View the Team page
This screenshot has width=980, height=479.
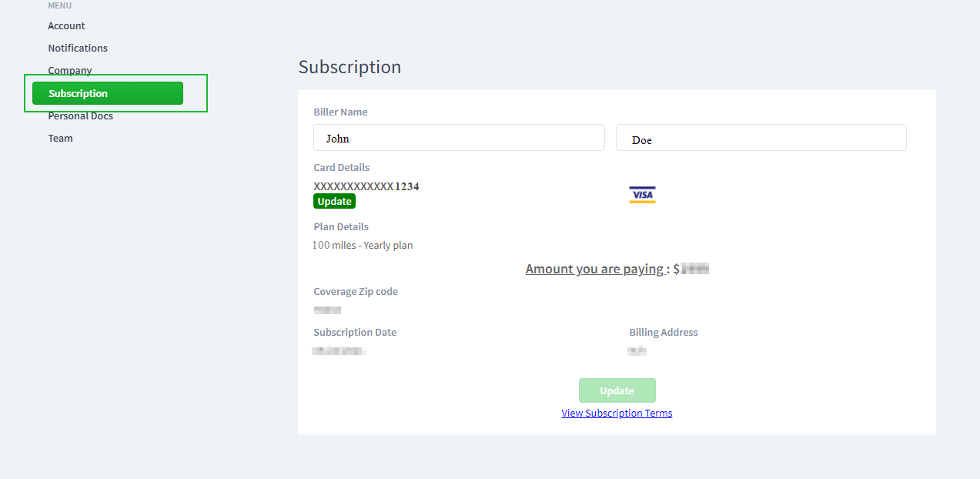pos(60,138)
